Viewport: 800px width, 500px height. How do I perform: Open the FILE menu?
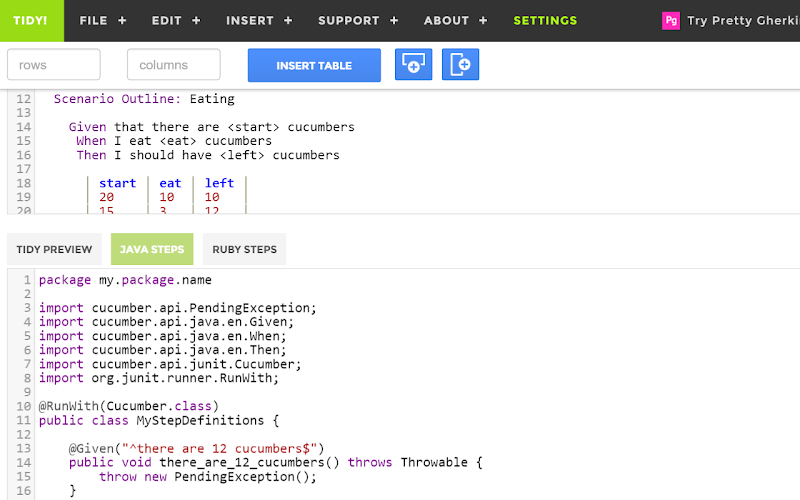point(93,20)
